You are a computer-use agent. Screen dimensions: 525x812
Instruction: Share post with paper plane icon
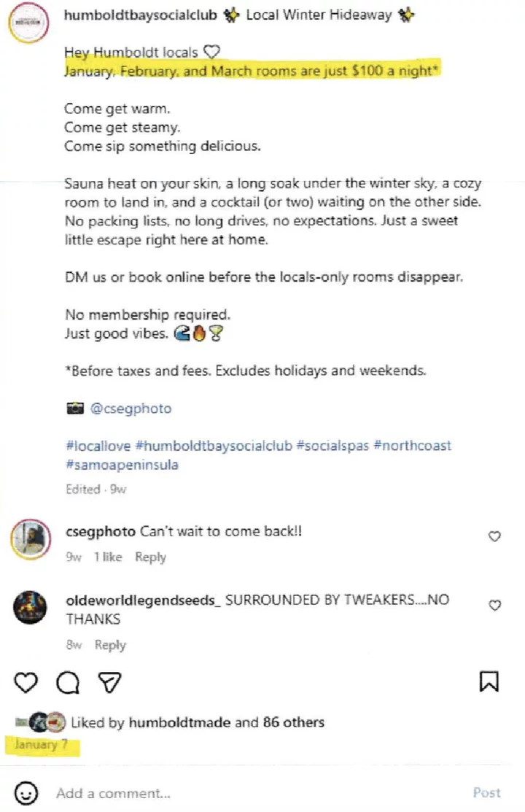click(x=109, y=682)
